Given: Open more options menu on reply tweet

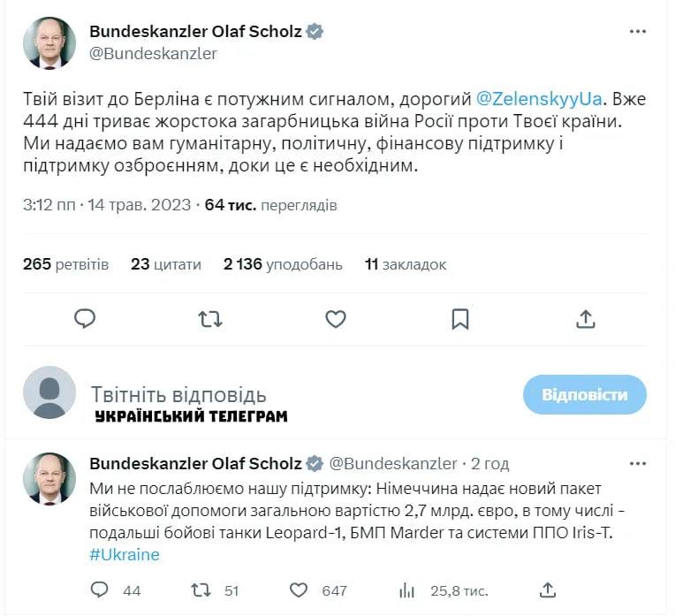Looking at the screenshot, I should [638, 464].
